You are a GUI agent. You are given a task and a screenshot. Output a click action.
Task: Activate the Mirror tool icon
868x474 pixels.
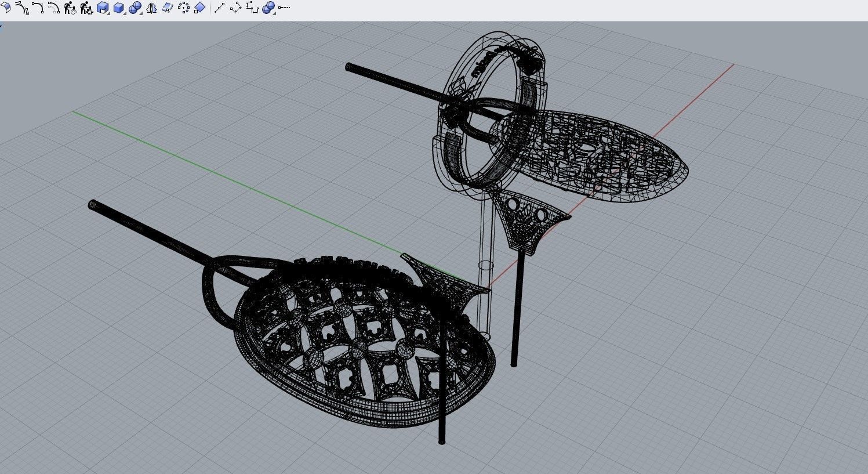coord(151,8)
